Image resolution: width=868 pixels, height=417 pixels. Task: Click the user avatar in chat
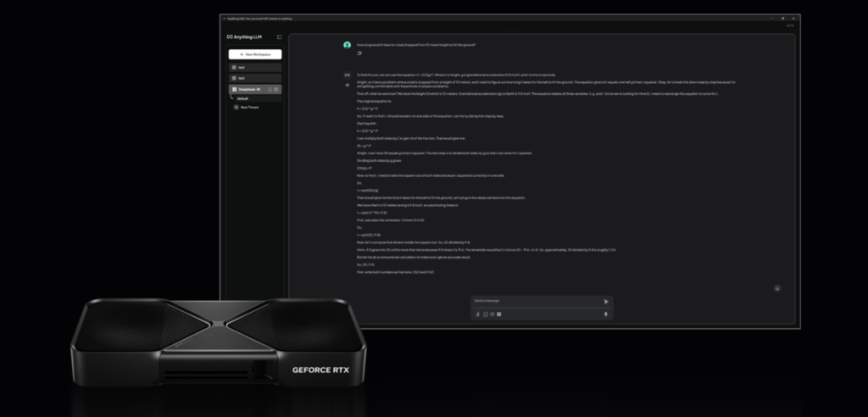tap(347, 45)
